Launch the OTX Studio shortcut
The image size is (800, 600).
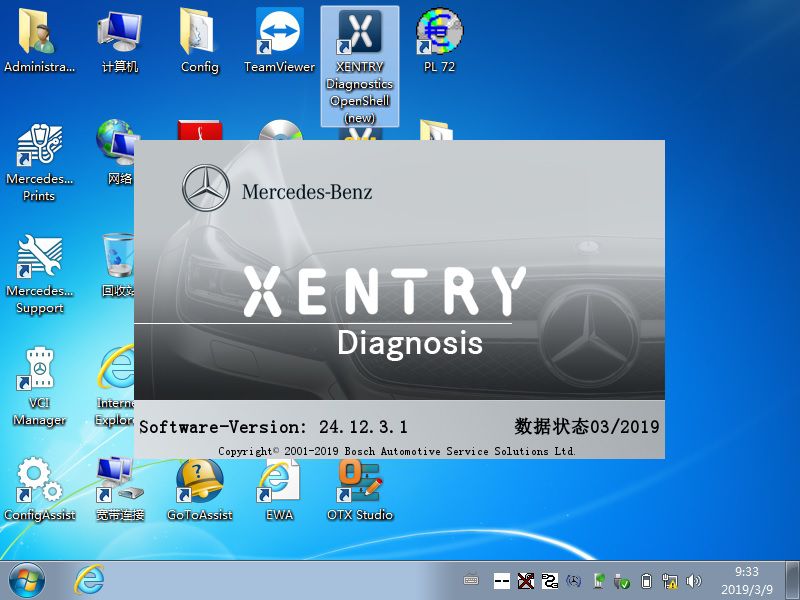(360, 489)
